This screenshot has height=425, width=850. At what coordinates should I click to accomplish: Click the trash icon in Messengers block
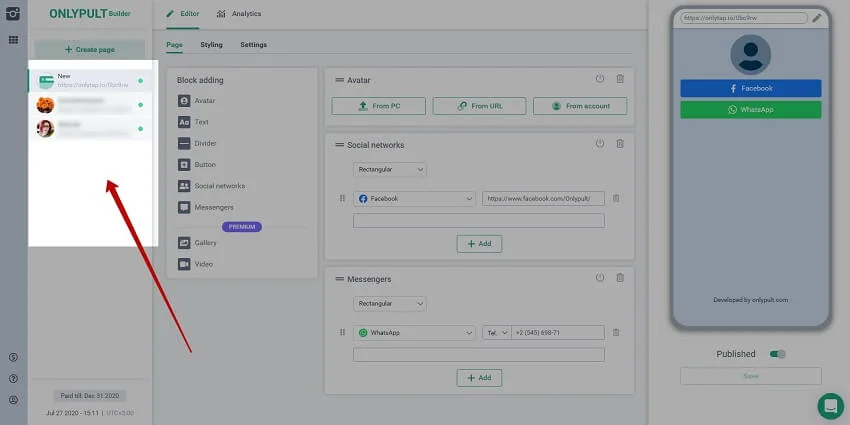coord(620,278)
